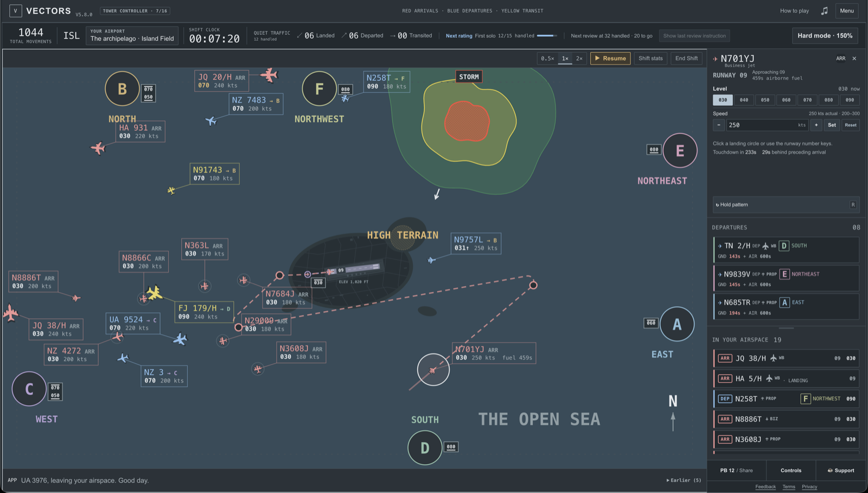Select the NZ 7483 blue aircraft icon
The image size is (868, 493).
pos(212,120)
